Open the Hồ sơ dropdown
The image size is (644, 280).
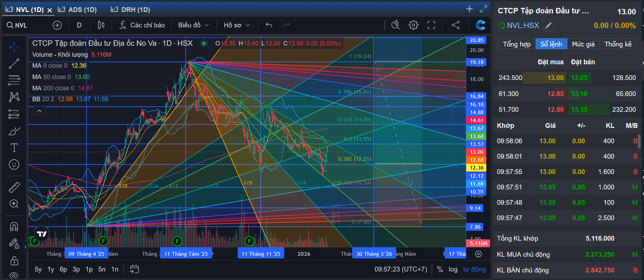coord(237,25)
